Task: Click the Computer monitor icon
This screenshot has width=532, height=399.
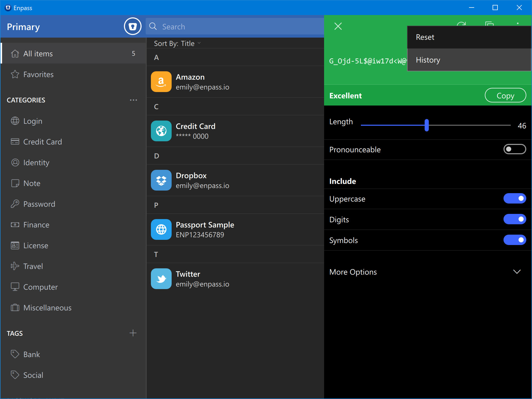Action: coord(15,287)
